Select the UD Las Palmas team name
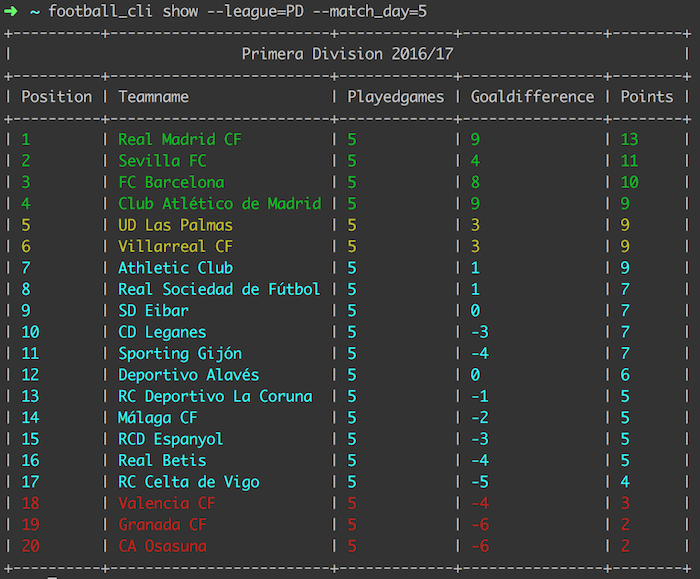 pyautogui.click(x=175, y=225)
